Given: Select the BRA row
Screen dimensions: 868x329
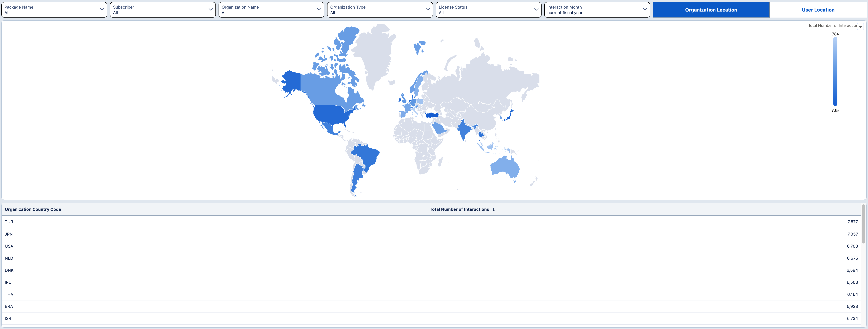Looking at the screenshot, I should tap(431, 306).
